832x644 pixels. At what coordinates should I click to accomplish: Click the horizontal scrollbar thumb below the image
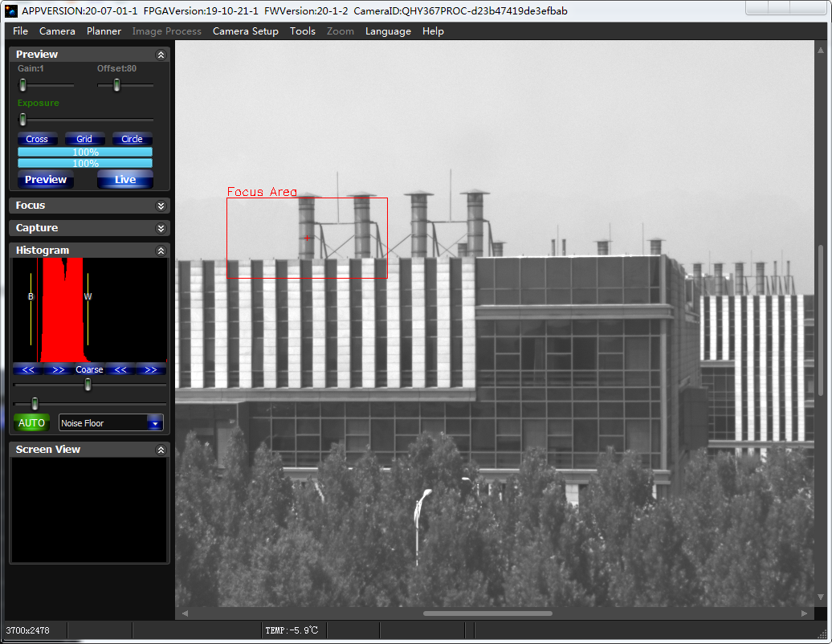point(487,613)
